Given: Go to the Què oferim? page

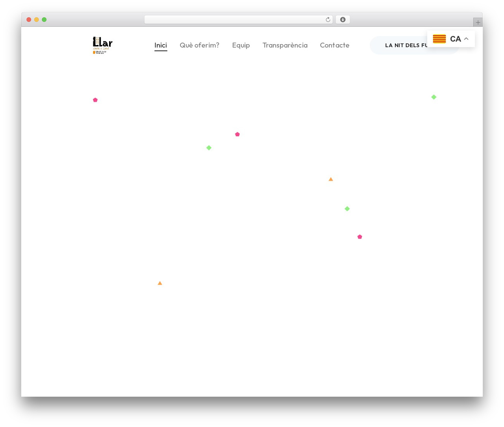Looking at the screenshot, I should (200, 45).
